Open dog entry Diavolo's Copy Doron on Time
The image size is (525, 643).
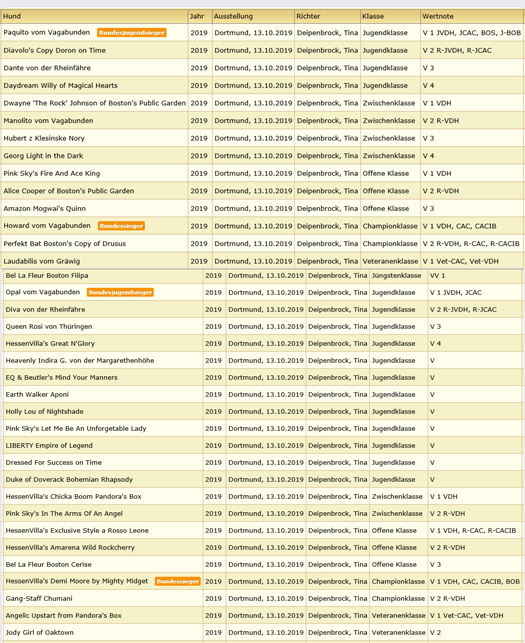(x=55, y=50)
